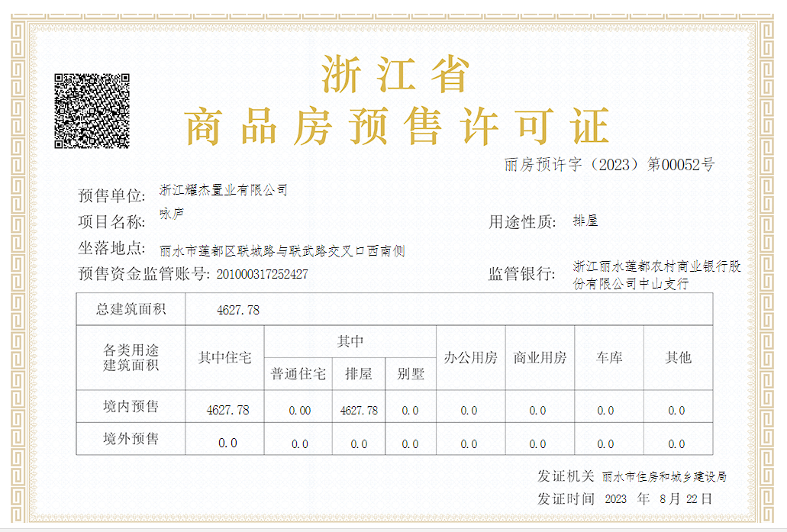Select total area value 4627.78 beside 总建筑面积
Viewport: 787px width, 532px height.
click(238, 310)
